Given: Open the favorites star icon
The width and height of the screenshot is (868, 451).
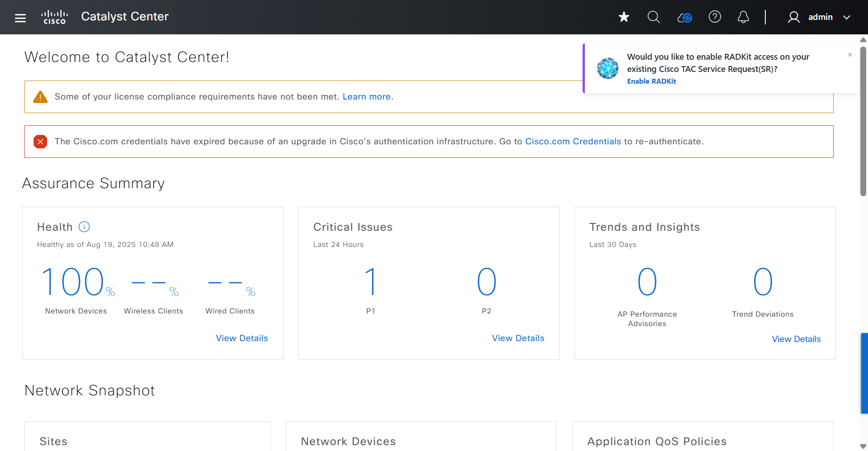Looking at the screenshot, I should [624, 17].
